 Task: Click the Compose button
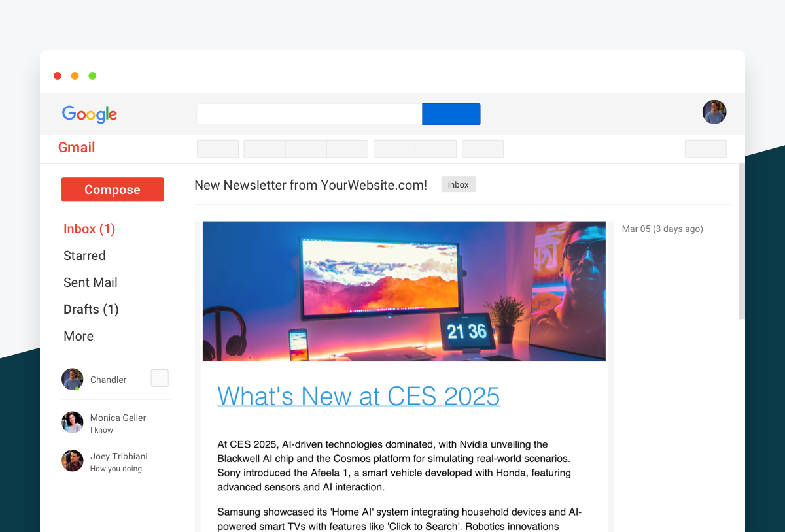tap(112, 189)
